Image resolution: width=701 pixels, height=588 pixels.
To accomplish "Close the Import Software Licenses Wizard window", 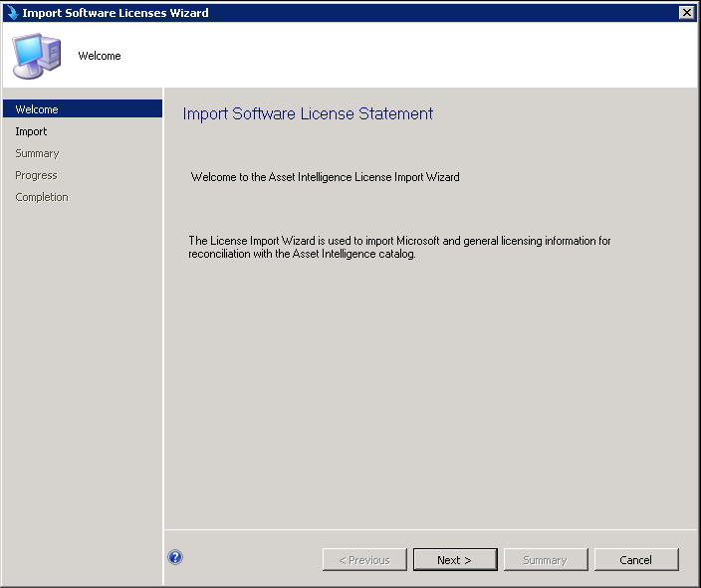I will point(686,13).
